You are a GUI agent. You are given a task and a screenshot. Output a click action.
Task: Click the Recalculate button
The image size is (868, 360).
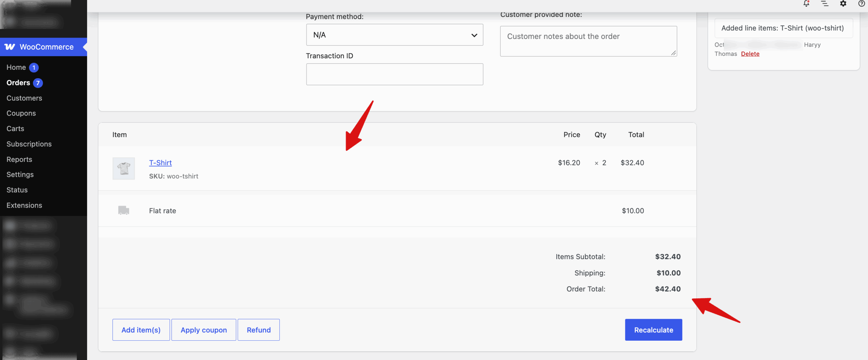(x=653, y=330)
